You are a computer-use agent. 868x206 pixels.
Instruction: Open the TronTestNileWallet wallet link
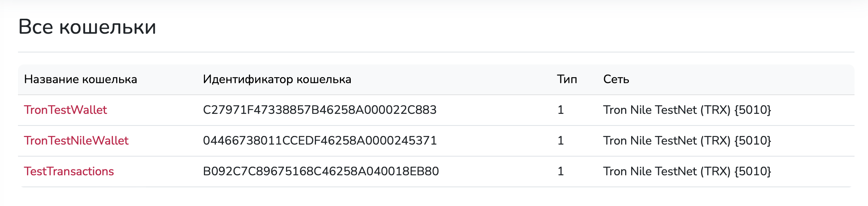click(x=76, y=141)
